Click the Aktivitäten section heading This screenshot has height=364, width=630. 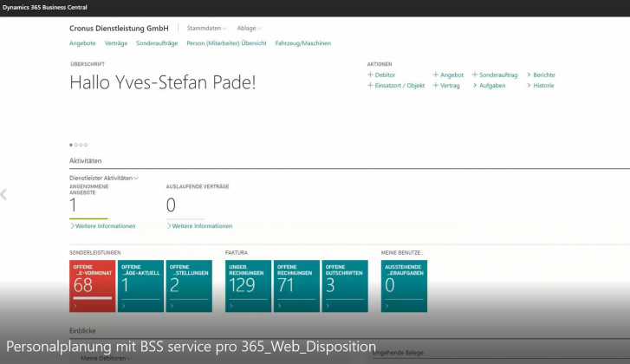coord(85,160)
